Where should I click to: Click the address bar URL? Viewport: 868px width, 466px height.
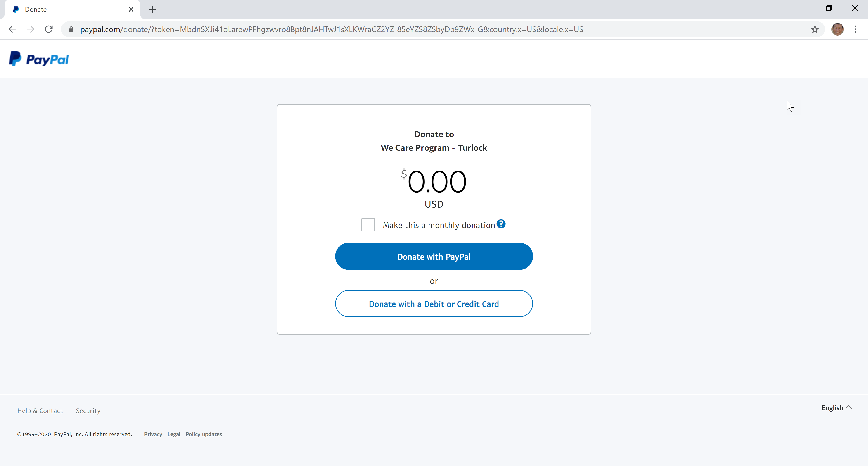332,29
